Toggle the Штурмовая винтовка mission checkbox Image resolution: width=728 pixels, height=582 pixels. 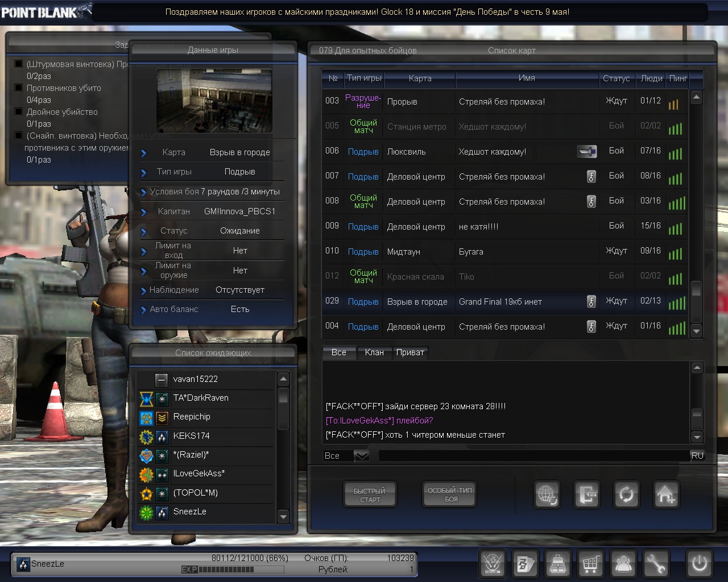[x=19, y=64]
